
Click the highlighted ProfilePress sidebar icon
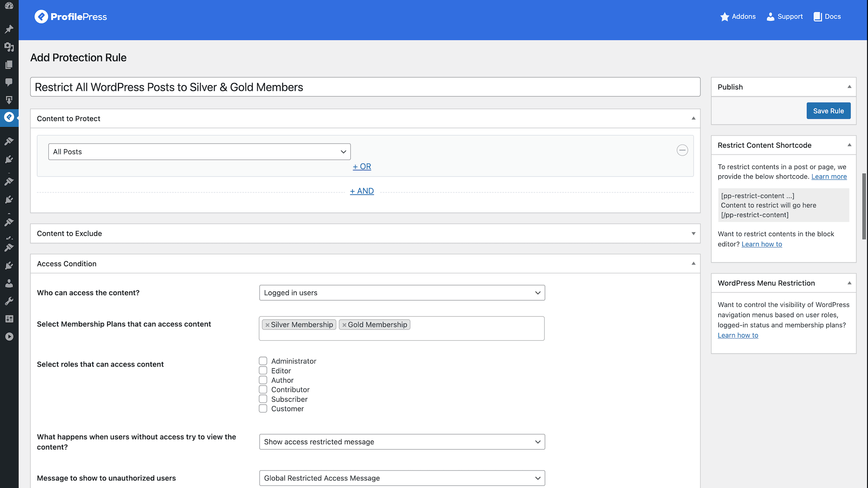(x=9, y=117)
